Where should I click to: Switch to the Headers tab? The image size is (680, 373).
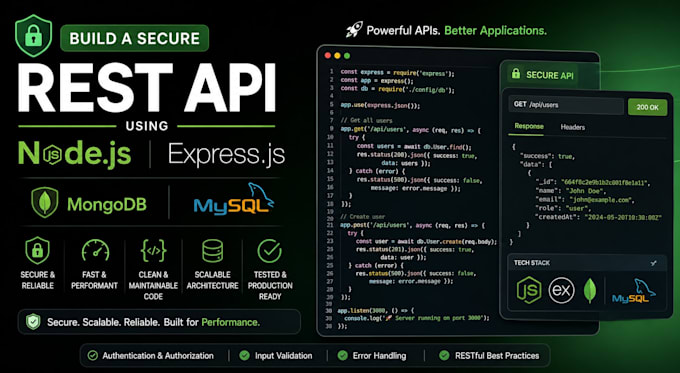(572, 127)
